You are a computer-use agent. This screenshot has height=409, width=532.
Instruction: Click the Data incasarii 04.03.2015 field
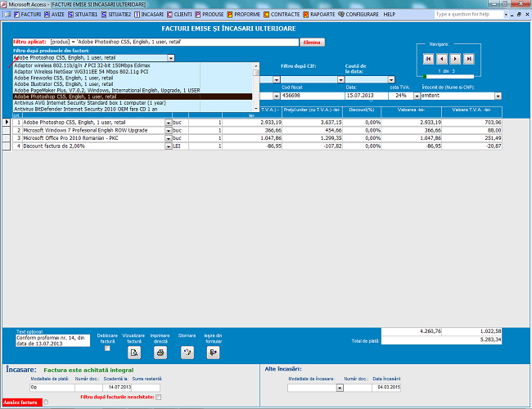pyautogui.click(x=386, y=387)
